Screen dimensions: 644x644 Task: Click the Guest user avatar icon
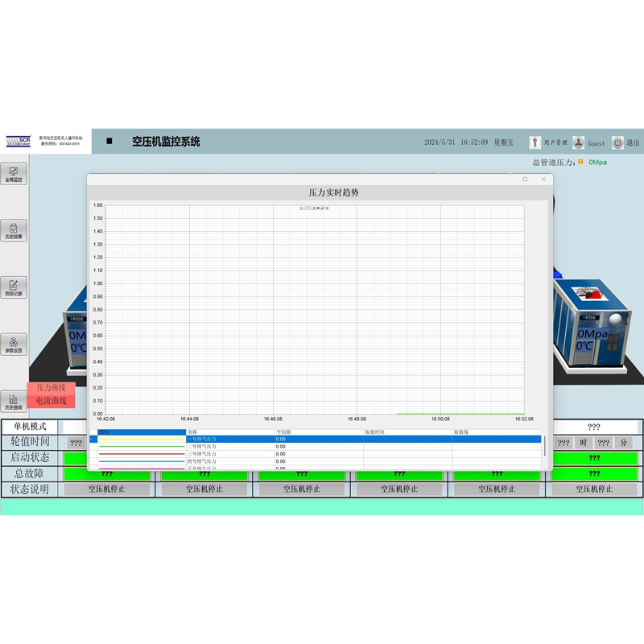click(579, 142)
